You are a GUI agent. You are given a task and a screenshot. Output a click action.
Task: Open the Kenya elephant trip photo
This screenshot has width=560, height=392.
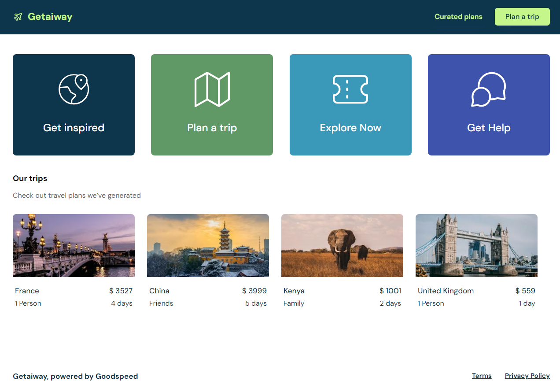342,245
